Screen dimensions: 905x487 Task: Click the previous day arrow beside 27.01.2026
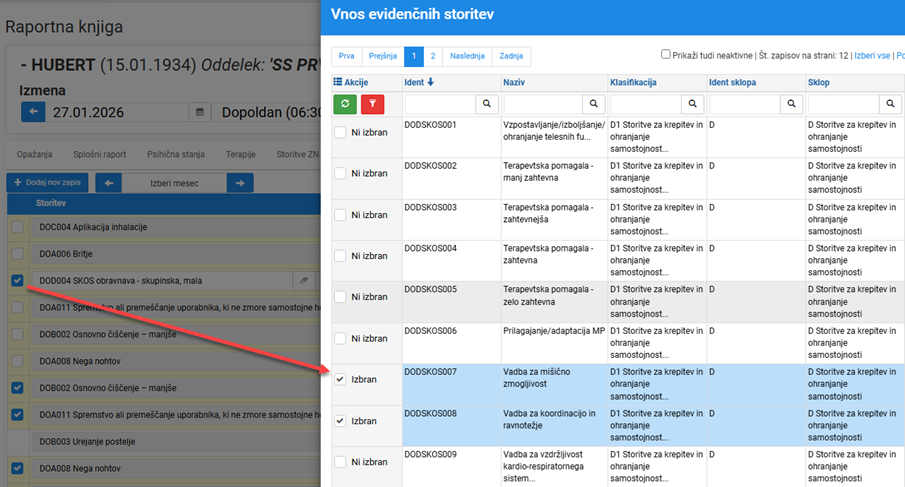tap(33, 112)
